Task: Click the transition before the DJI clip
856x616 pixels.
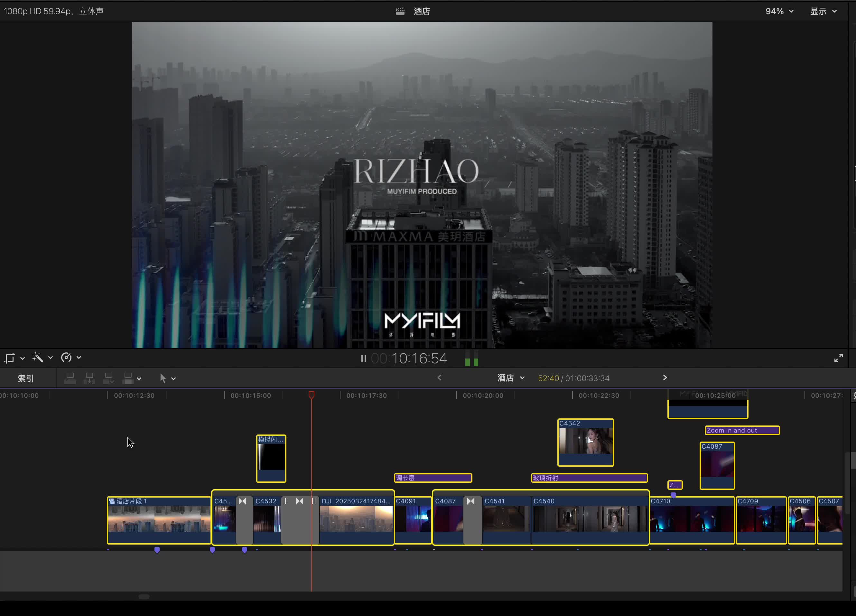Action: (x=300, y=520)
